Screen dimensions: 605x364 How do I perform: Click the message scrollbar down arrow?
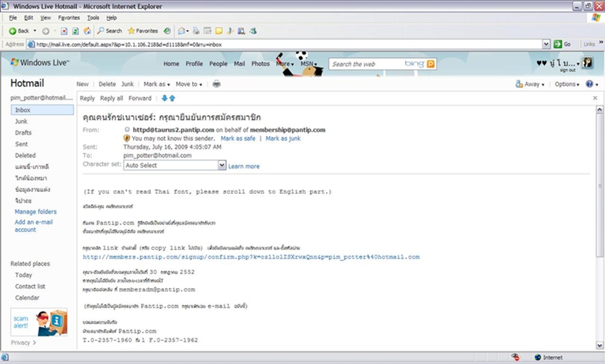pos(599,345)
